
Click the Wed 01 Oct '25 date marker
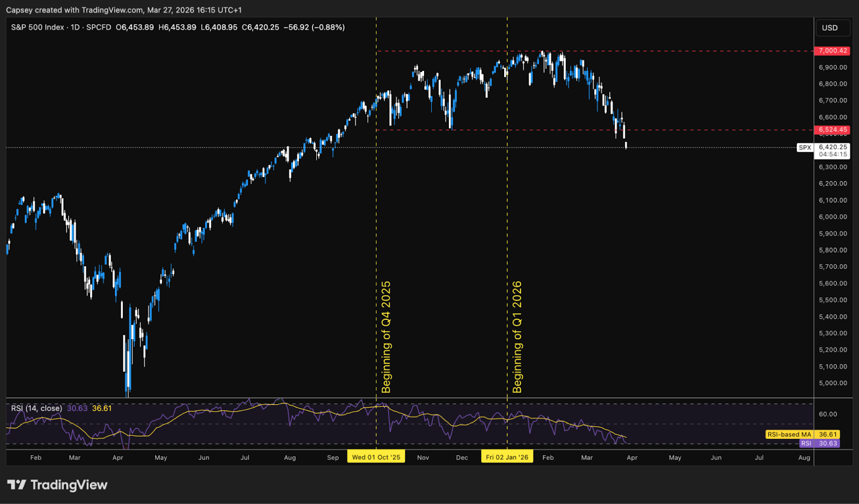[376, 457]
